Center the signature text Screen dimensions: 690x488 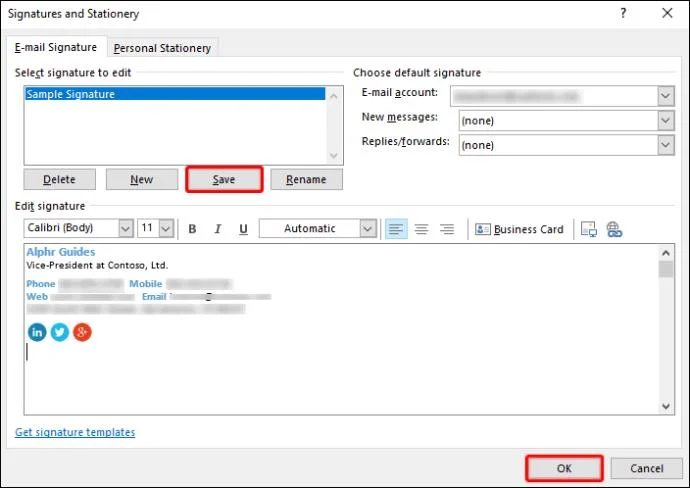pyautogui.click(x=422, y=229)
